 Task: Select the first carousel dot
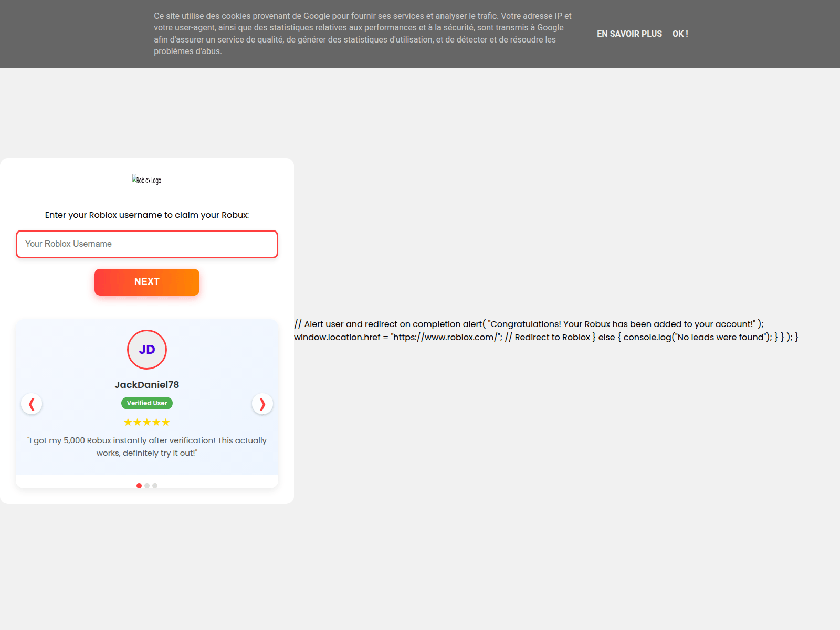(139, 486)
